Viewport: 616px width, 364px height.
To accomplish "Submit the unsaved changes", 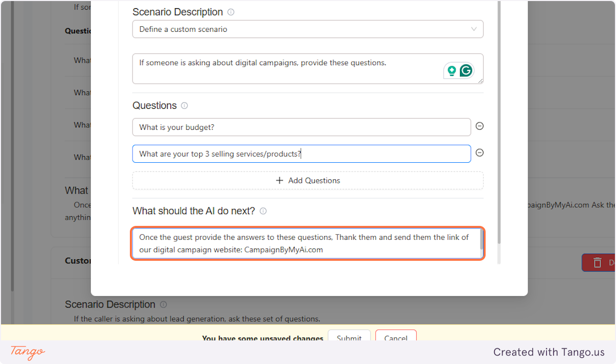I will 349,338.
